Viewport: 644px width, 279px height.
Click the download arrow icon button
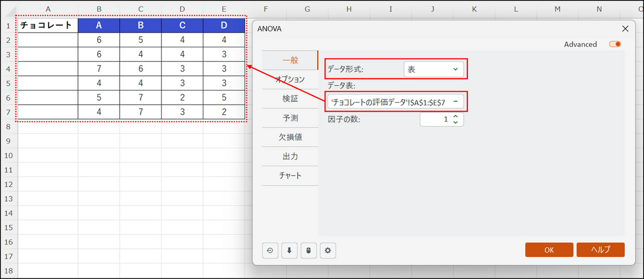point(289,250)
